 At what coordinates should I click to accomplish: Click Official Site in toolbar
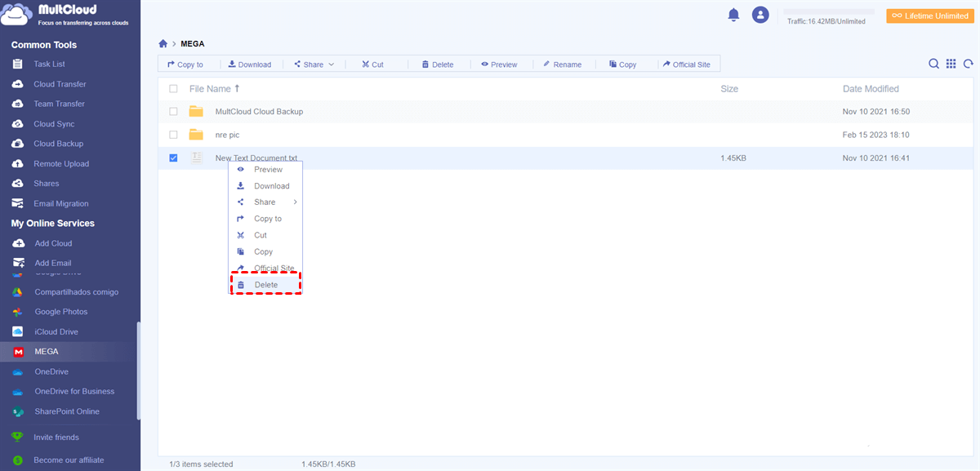point(686,64)
